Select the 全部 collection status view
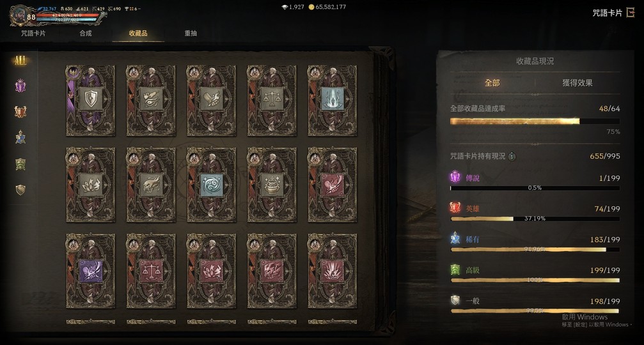This screenshot has width=644, height=345. [492, 83]
